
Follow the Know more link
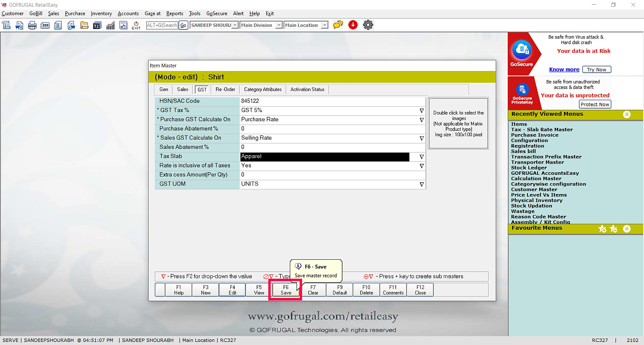[564, 69]
